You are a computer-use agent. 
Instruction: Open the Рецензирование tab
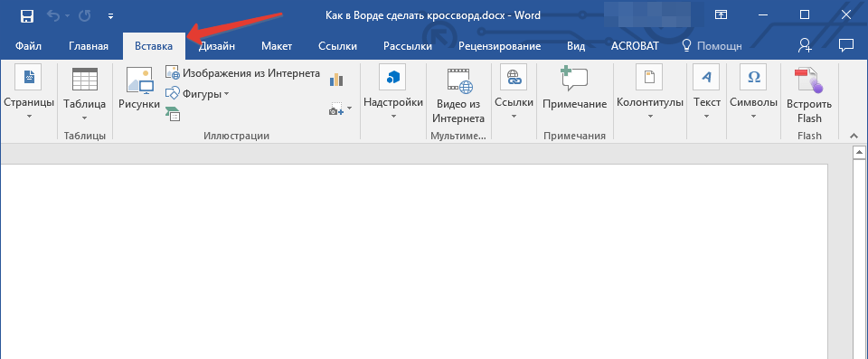coord(500,46)
